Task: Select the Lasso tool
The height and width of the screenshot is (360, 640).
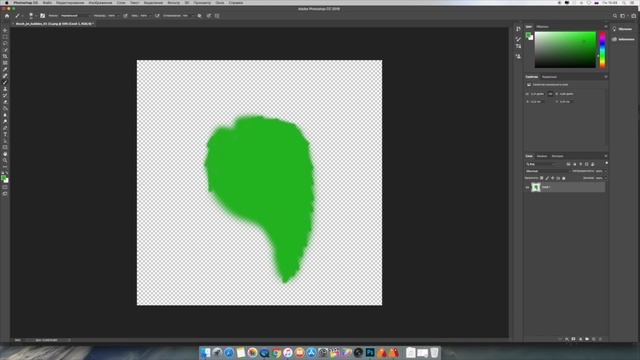Action: [x=5, y=43]
